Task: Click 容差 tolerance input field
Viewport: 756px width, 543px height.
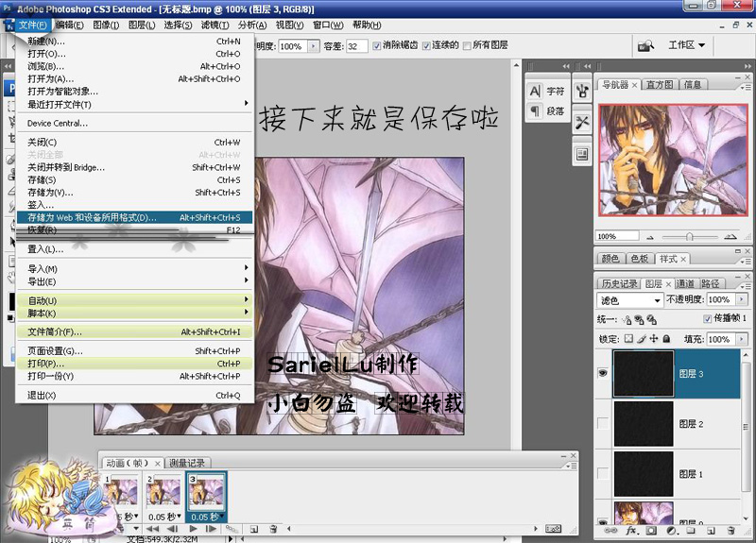Action: coord(356,45)
